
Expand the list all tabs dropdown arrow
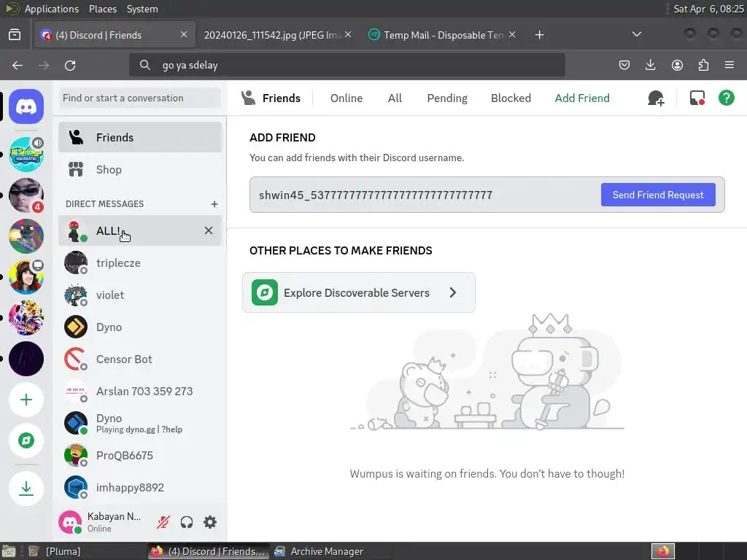pos(636,34)
